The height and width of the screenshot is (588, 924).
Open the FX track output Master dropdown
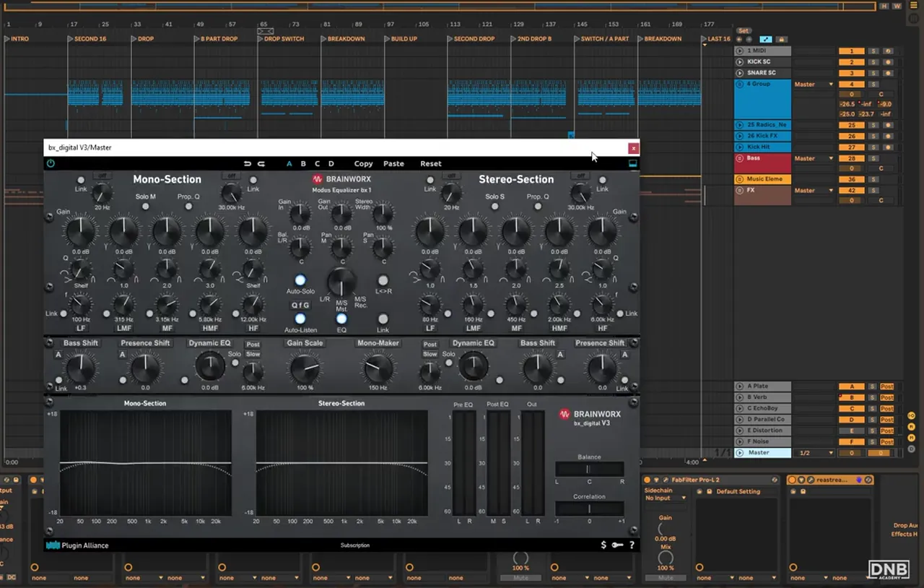click(814, 191)
